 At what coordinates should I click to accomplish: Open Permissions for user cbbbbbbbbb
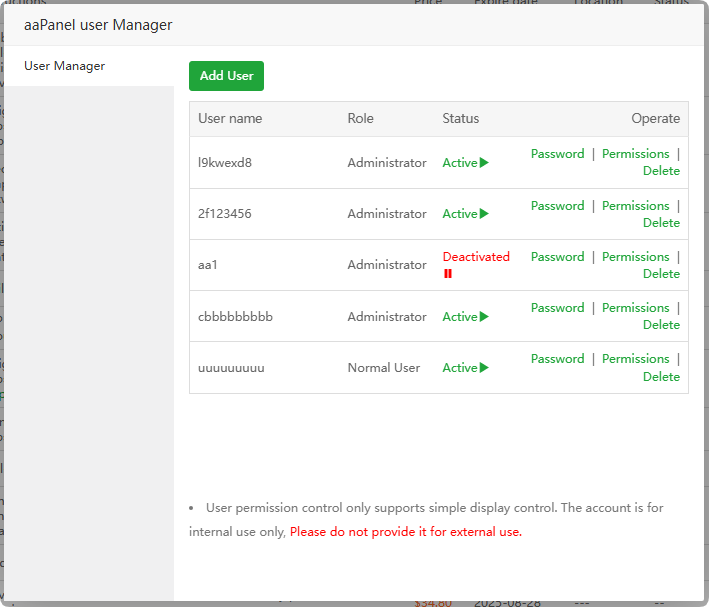[635, 308]
